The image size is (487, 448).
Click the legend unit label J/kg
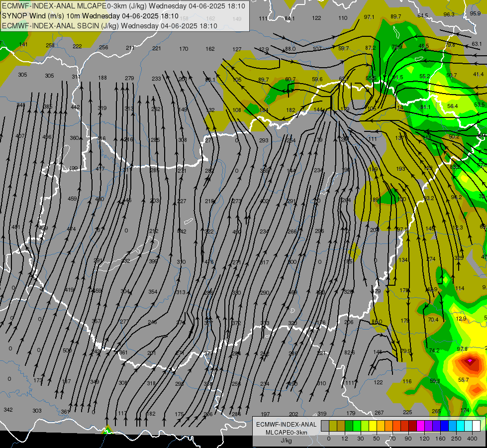(x=286, y=441)
